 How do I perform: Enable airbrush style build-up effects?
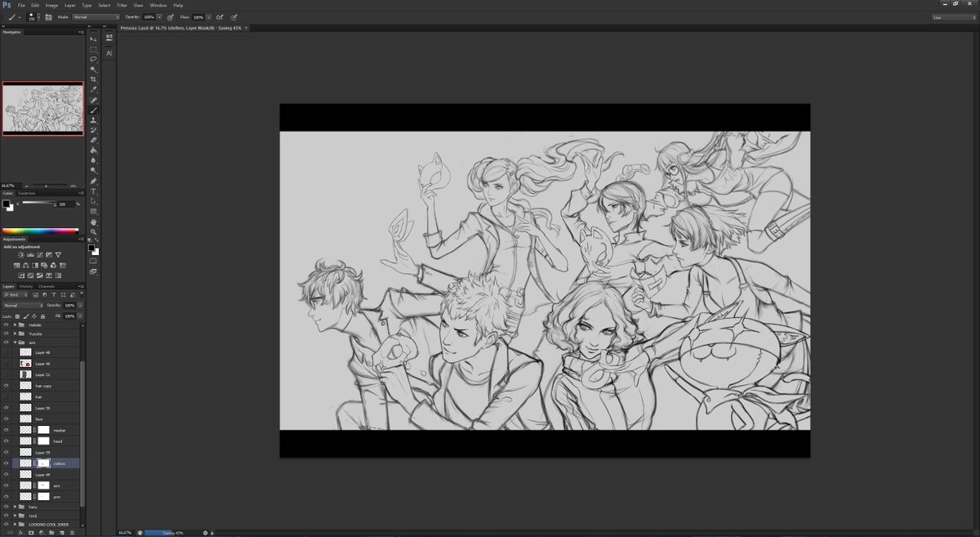pyautogui.click(x=220, y=16)
